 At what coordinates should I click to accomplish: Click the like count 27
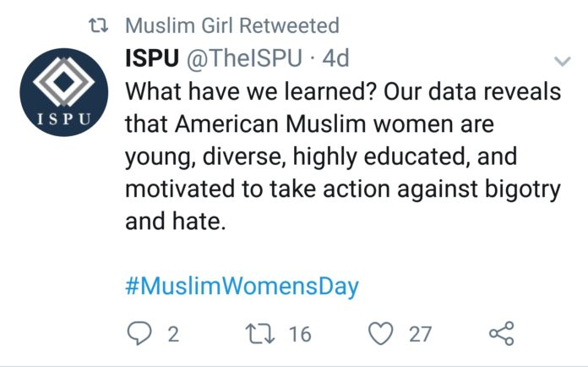click(x=420, y=334)
